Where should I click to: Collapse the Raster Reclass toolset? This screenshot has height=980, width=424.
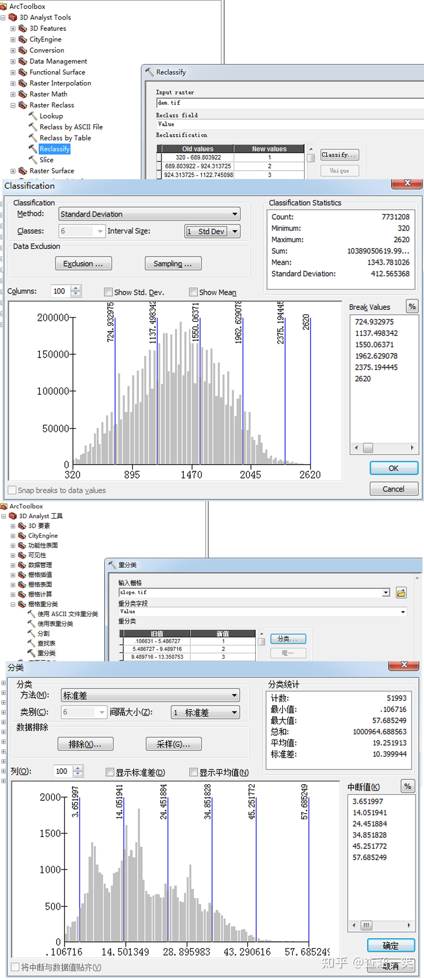[x=13, y=105]
